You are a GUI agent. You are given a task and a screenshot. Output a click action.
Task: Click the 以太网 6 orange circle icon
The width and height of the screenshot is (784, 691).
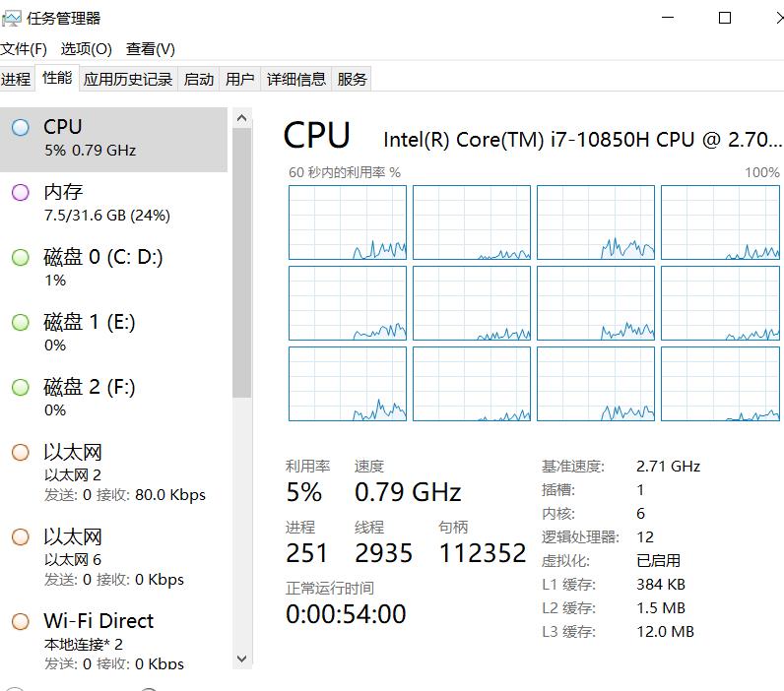(20, 537)
